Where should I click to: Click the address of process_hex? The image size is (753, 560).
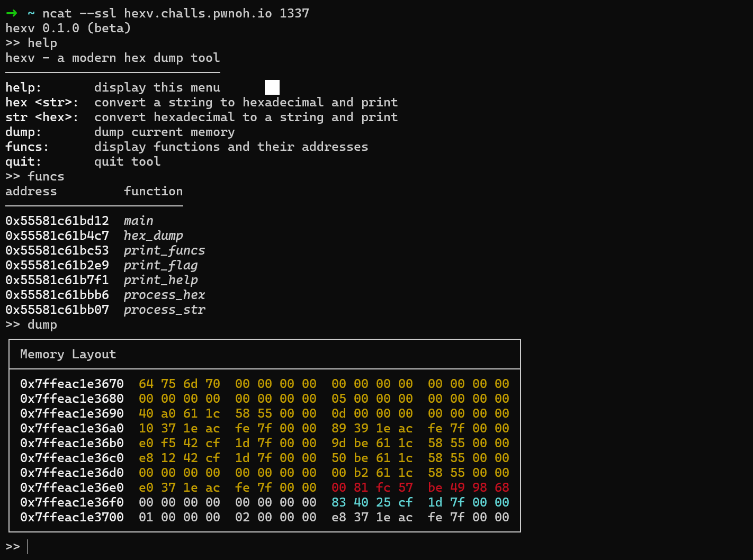click(57, 295)
